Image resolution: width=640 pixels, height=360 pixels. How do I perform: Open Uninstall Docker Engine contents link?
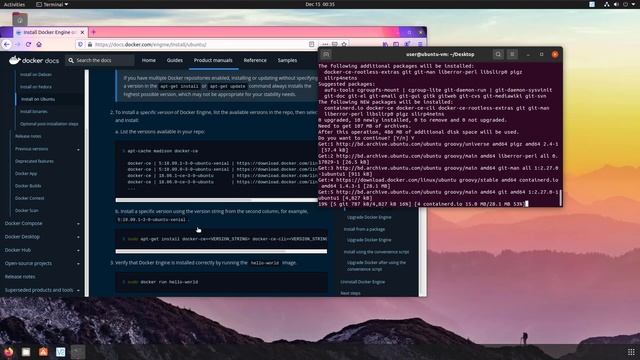(x=362, y=282)
